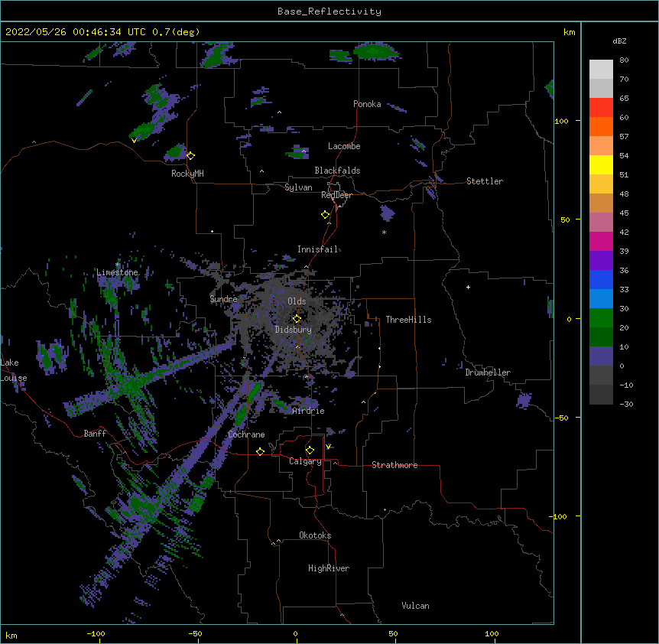Click the yellow 54 dBZ legend swatch
The width and height of the screenshot is (659, 644).
(x=601, y=164)
